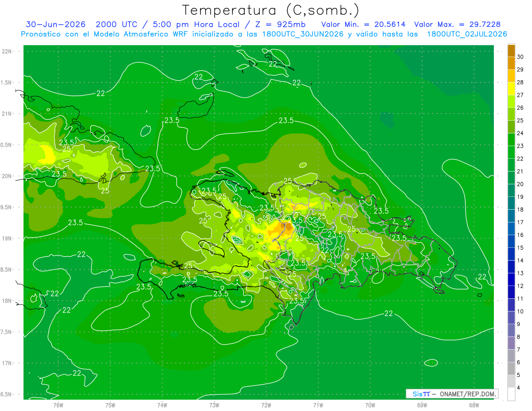
Task: Click the 'ONAMET/REP.DOM.' credit label
Action: coord(467,394)
